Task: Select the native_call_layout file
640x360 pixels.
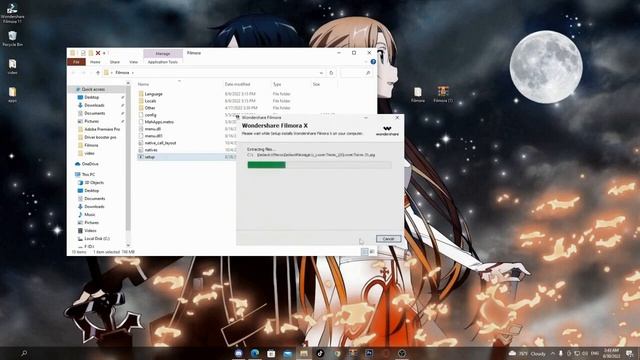Action: pyautogui.click(x=160, y=143)
